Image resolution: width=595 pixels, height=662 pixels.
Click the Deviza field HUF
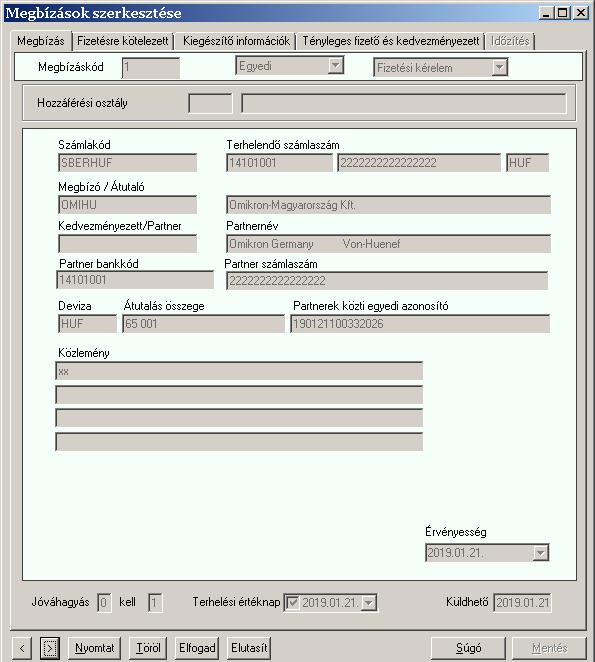(x=87, y=324)
